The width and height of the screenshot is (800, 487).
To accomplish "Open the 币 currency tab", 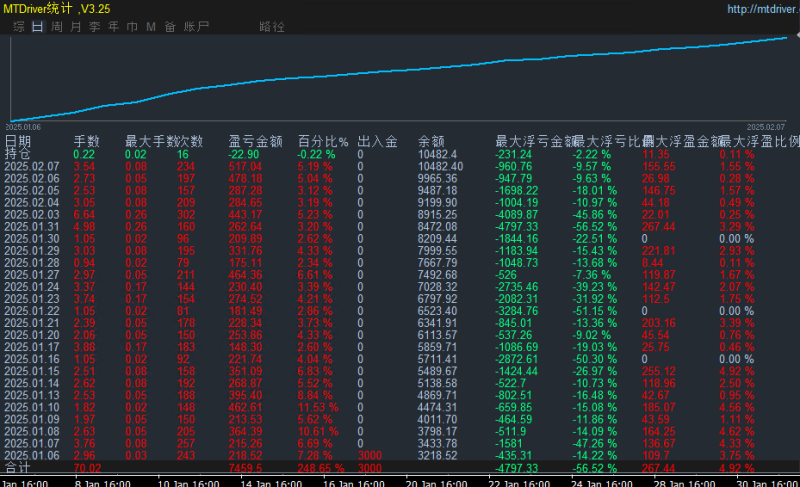I will click(132, 27).
